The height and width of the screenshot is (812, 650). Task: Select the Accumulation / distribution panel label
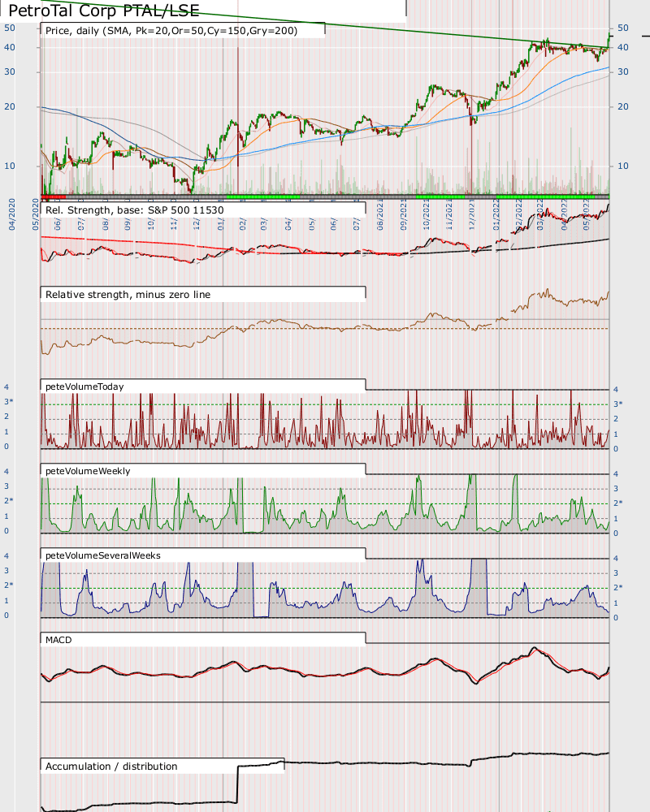[x=111, y=767]
